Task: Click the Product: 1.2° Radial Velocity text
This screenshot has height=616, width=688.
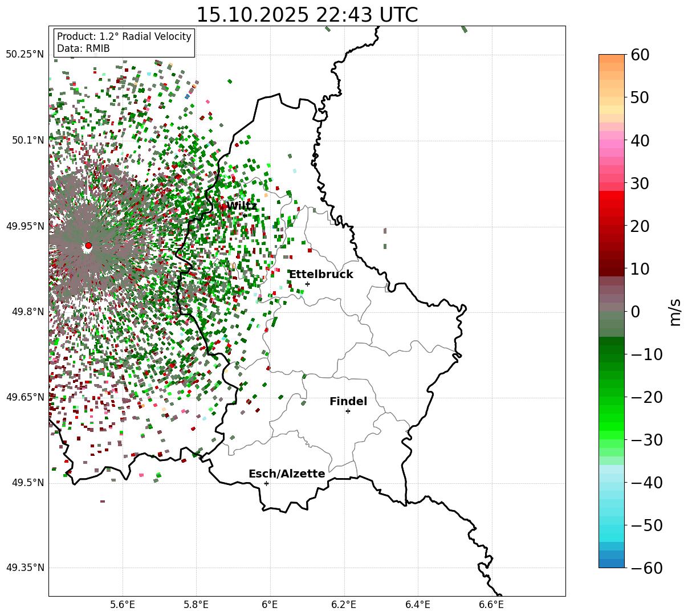Action: tap(124, 36)
